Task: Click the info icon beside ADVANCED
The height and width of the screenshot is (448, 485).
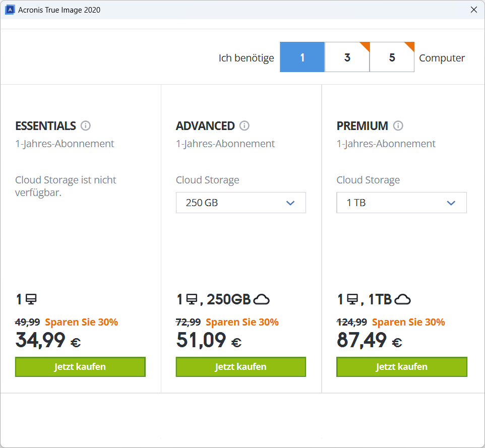Action: click(245, 126)
